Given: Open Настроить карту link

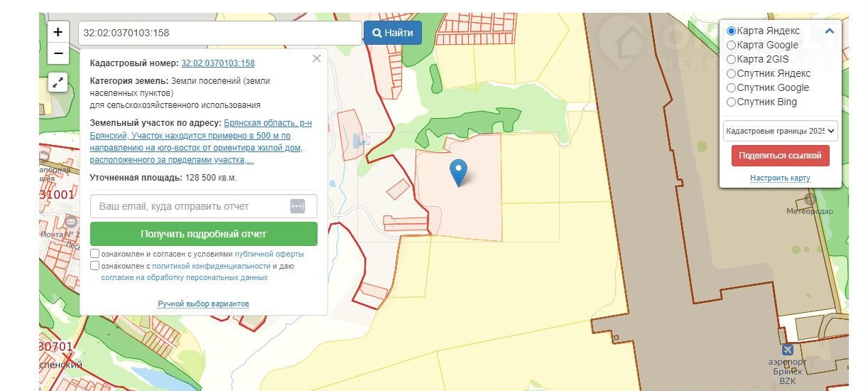Looking at the screenshot, I should [780, 178].
